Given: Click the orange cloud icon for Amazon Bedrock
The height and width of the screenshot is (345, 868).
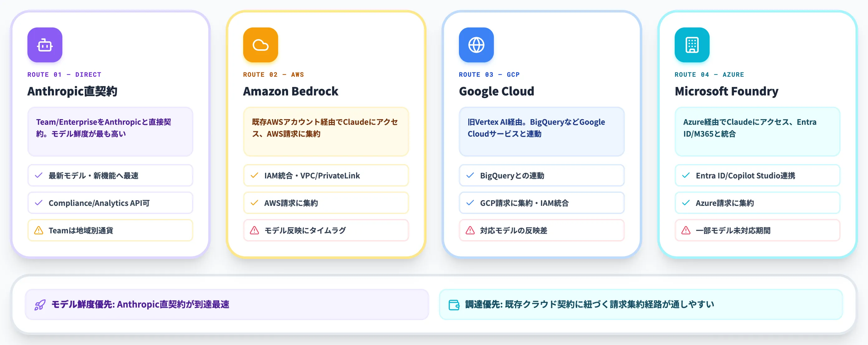Looking at the screenshot, I should (260, 45).
